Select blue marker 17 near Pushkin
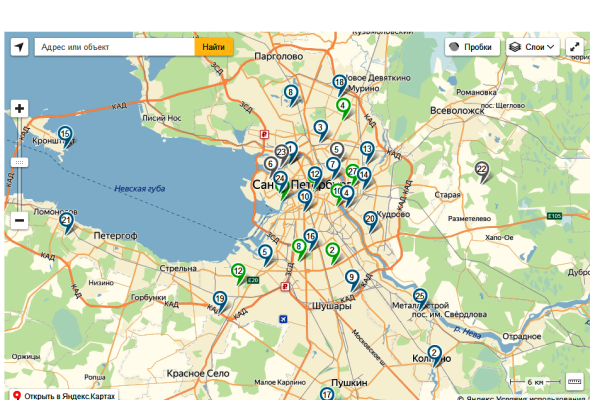Screen dimensions: 600x400 pos(327,394)
